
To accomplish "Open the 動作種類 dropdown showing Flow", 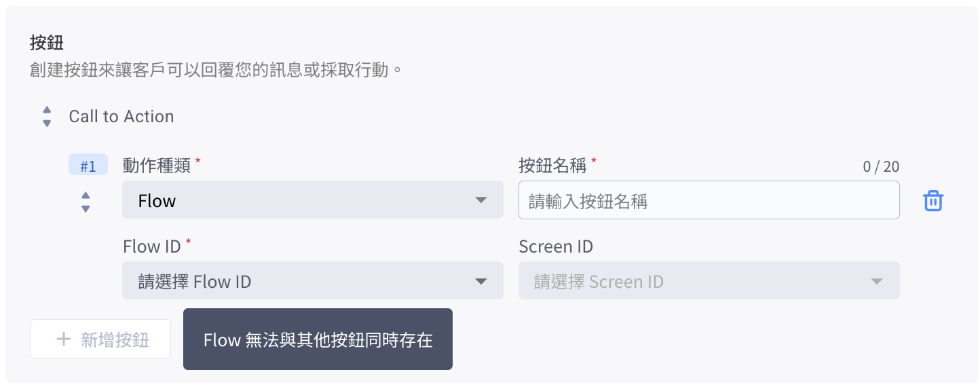I will [312, 200].
